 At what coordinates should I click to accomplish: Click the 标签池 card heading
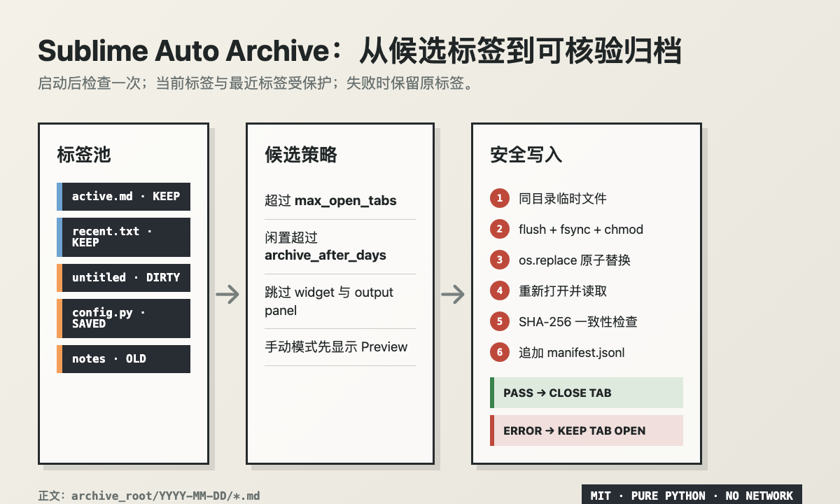(x=84, y=155)
